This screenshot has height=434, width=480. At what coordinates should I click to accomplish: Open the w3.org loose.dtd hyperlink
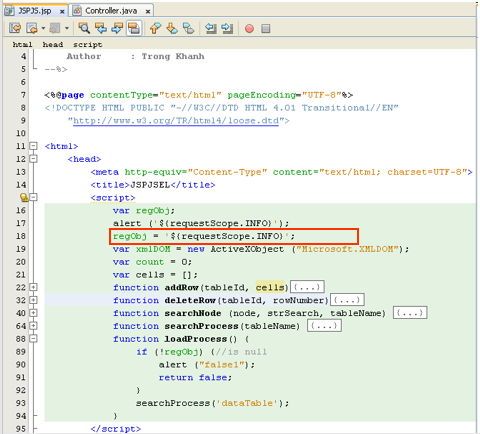point(176,120)
